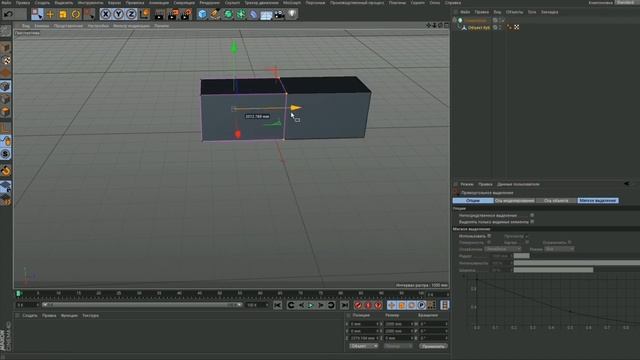Open the timeline layout film icon
Image resolution: width=640 pixels, height=360 pixels.
(444, 305)
